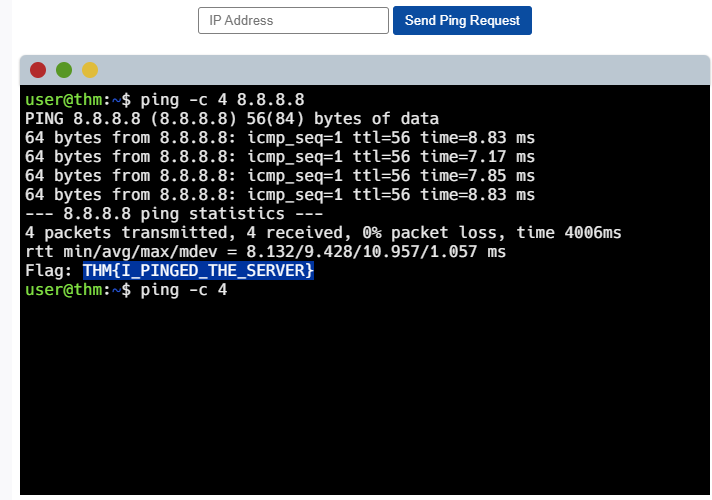Click the line 'PING 8.8.8.8 (8.8.8.8) 56(84) bytes of data'
Screen dimensions: 712x500
232,119
